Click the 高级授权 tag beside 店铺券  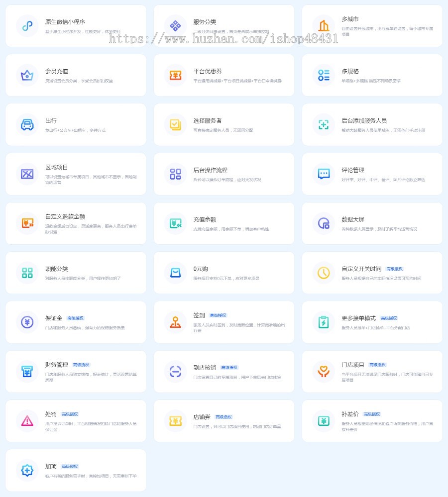224,417
